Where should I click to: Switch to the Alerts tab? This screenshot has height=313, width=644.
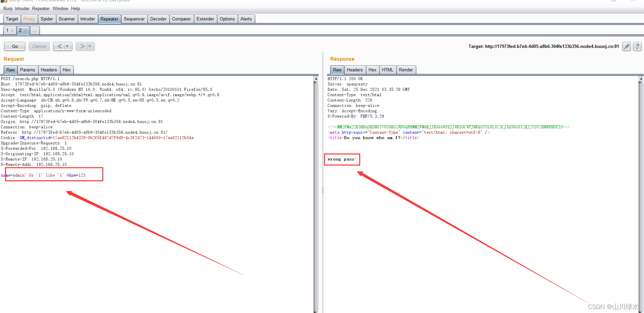point(246,19)
